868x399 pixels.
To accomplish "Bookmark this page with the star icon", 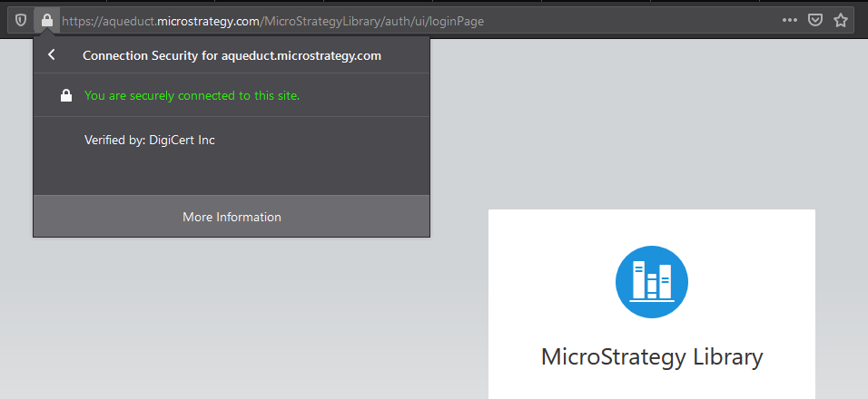I will pos(841,20).
